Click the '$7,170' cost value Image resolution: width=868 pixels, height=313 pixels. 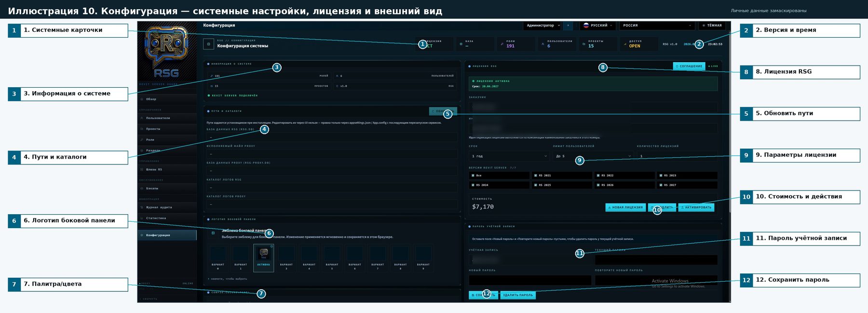point(483,207)
